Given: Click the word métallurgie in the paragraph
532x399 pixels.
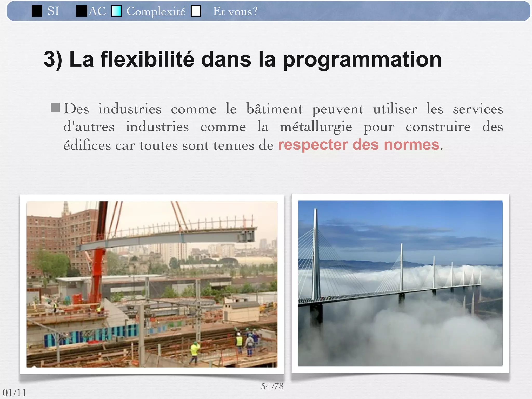Looking at the screenshot, I should 316,127.
